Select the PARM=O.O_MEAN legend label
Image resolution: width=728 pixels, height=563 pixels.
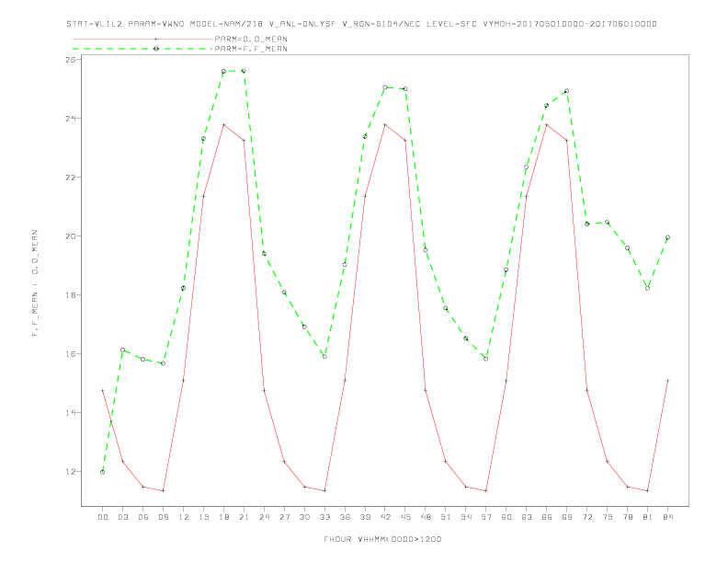coord(251,39)
